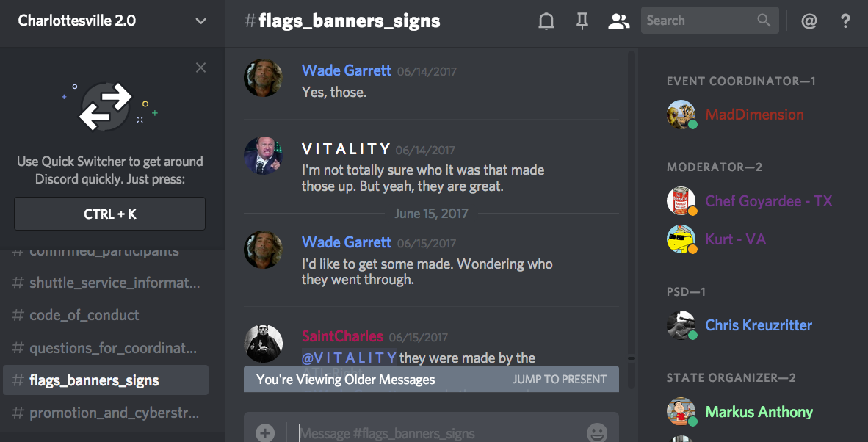The height and width of the screenshot is (442, 868).
Task: Click the emoji picker smiley icon
Action: click(x=597, y=432)
